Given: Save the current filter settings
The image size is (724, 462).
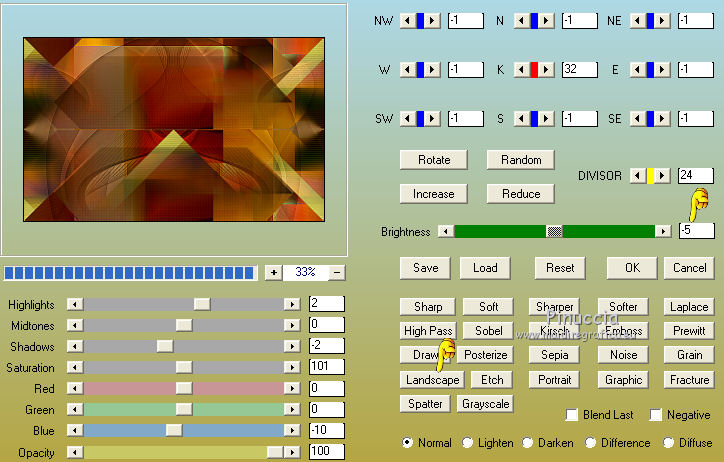Looking at the screenshot, I should [425, 268].
